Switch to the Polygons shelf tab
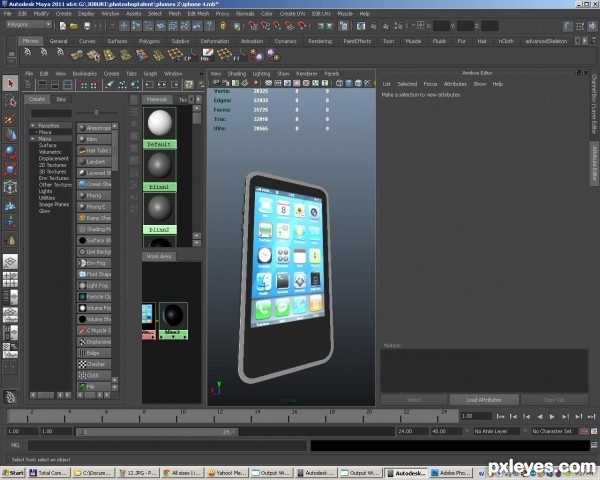This screenshot has height=480, width=600. 149,41
